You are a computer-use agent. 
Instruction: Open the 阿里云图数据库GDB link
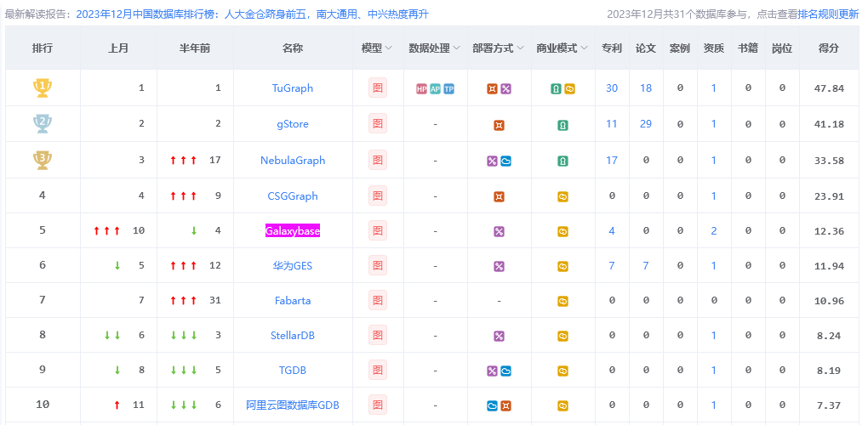point(293,405)
